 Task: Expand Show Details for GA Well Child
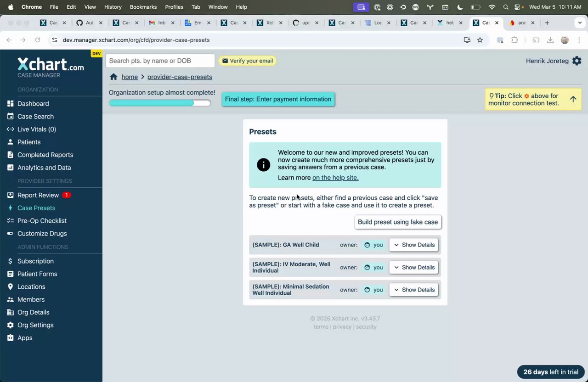point(413,245)
